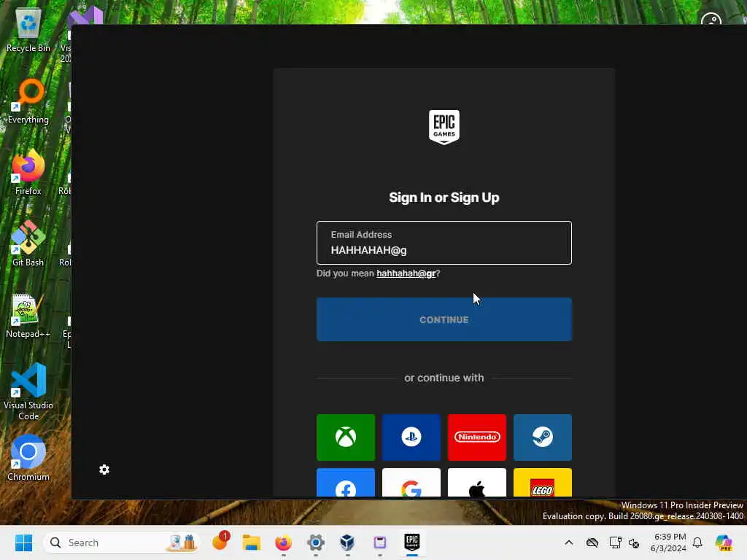This screenshot has width=747, height=560.
Task: Click the Continue button
Action: (x=444, y=319)
